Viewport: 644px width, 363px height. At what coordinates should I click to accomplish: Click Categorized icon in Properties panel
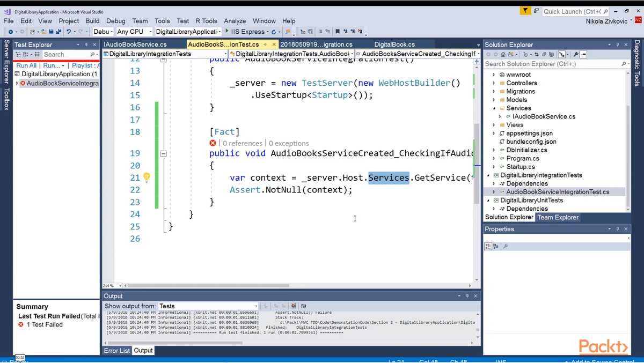(x=488, y=246)
